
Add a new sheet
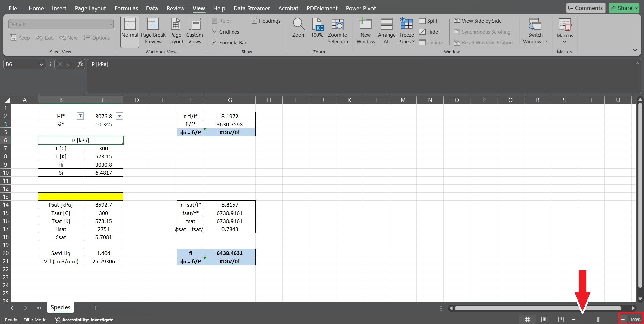(x=96, y=308)
